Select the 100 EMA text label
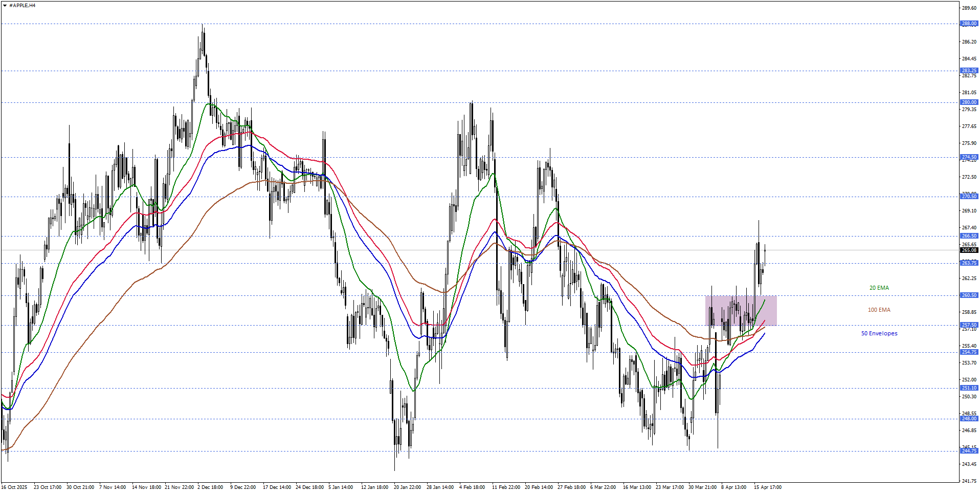980x493 pixels. pyautogui.click(x=879, y=310)
